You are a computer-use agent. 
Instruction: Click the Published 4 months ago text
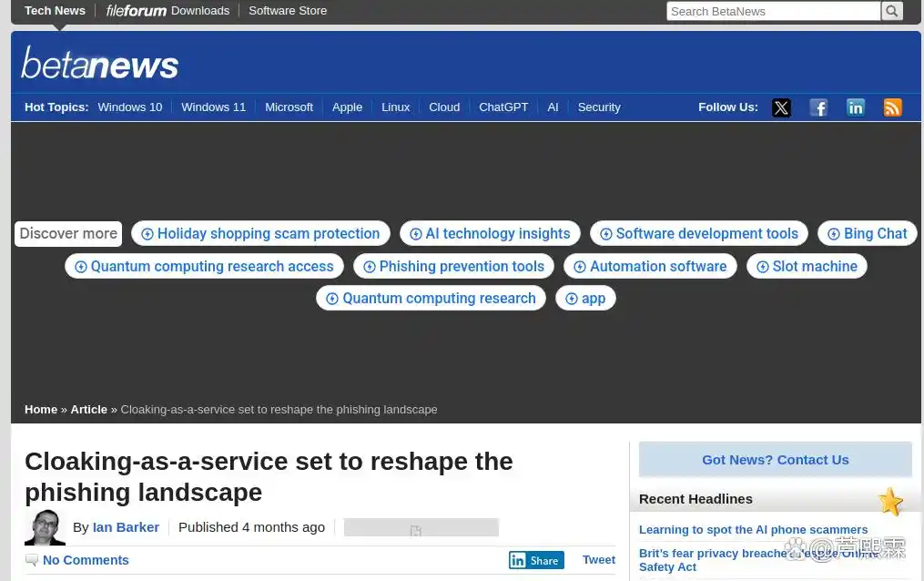pyautogui.click(x=251, y=527)
